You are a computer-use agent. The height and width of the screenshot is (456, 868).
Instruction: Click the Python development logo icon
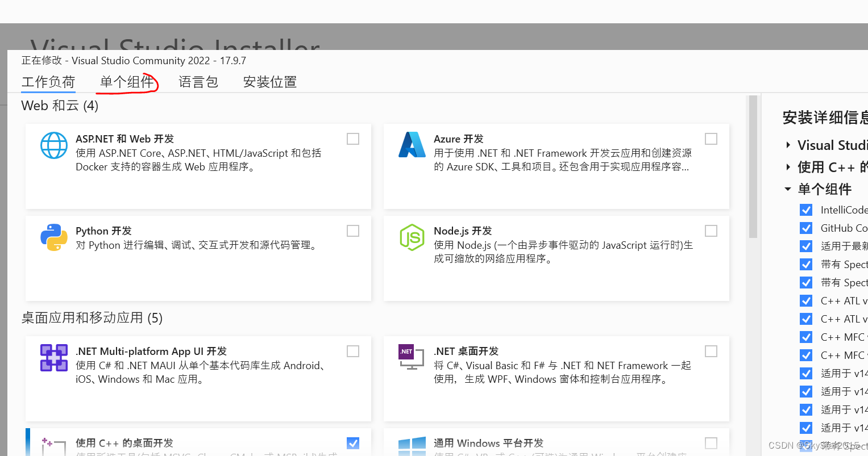54,237
